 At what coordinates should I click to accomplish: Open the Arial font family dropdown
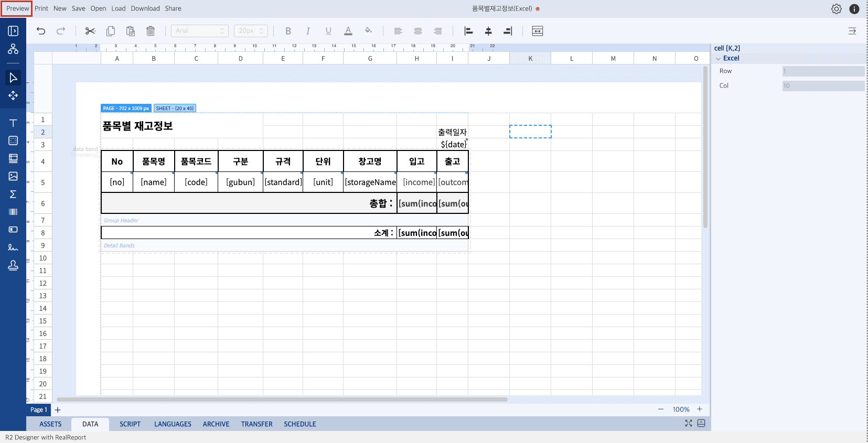tap(200, 31)
